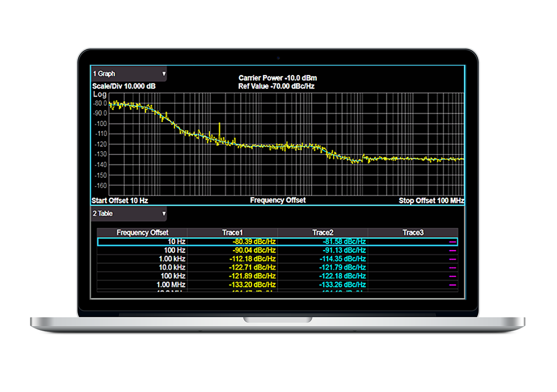This screenshot has width=557, height=392.
Task: Select the Ref Value -70.00 dBc/Hz field
Action: pyautogui.click(x=276, y=86)
